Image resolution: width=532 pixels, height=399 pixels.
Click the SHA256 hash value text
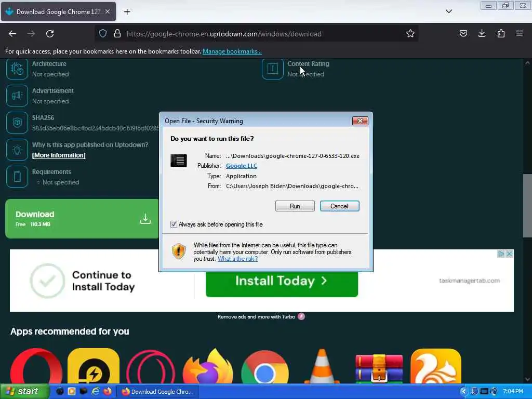pos(96,128)
